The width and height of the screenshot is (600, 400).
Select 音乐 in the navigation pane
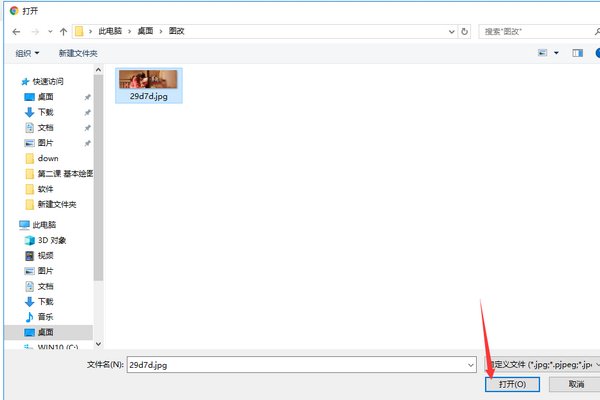pos(45,316)
